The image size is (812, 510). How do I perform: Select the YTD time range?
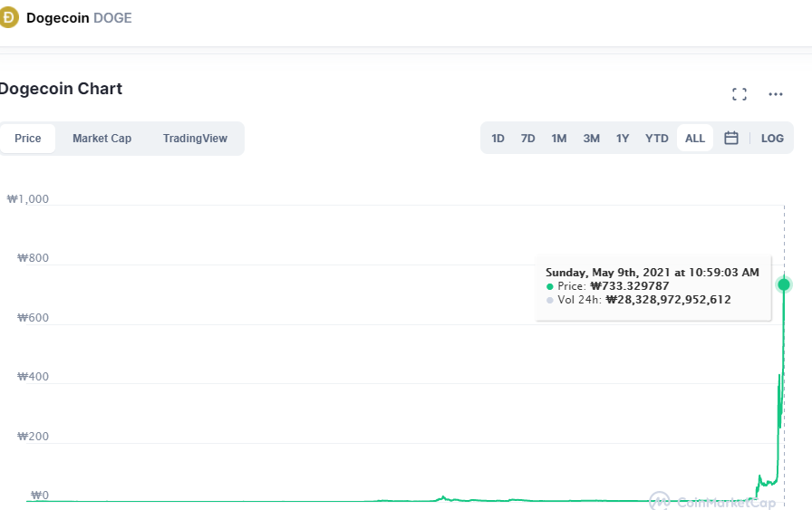(657, 139)
